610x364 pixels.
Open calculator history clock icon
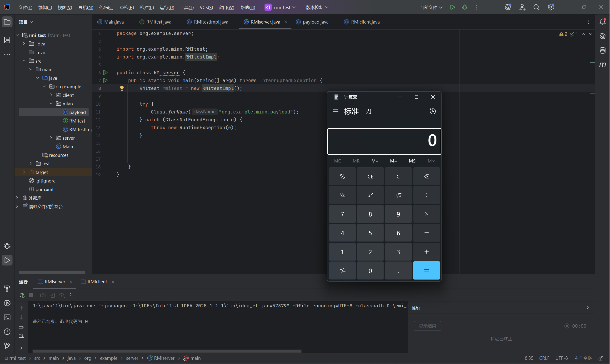(x=433, y=111)
